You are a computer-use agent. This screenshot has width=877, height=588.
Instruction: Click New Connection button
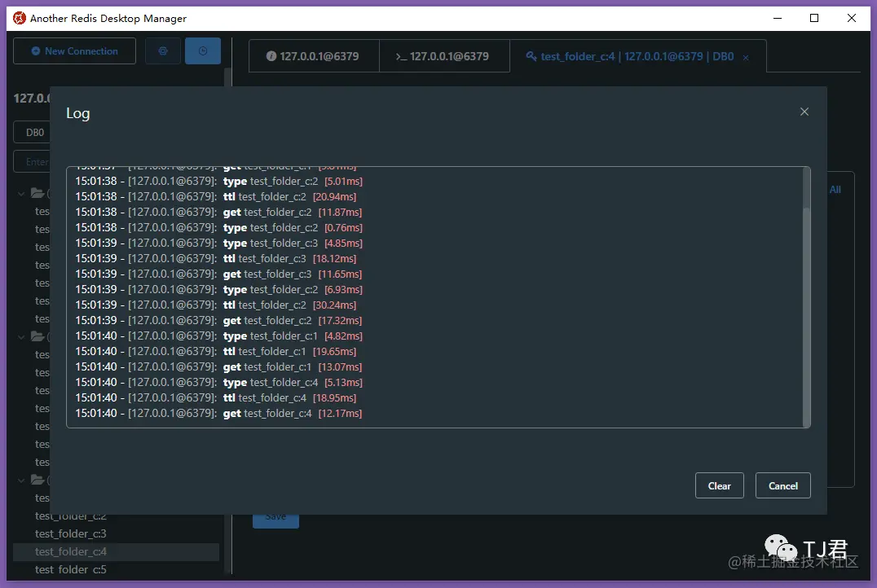pos(74,50)
